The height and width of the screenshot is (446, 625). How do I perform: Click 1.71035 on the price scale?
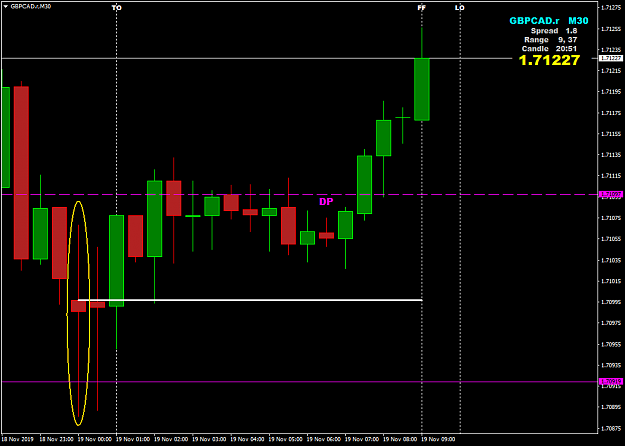[611, 260]
